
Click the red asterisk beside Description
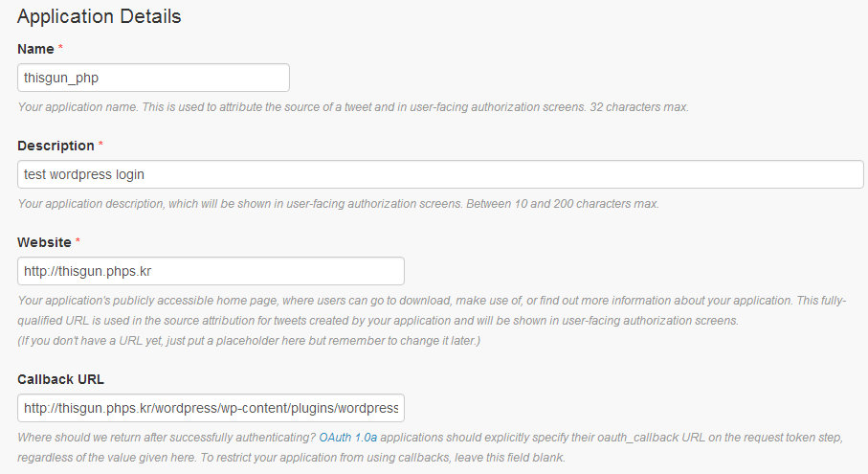coord(100,146)
